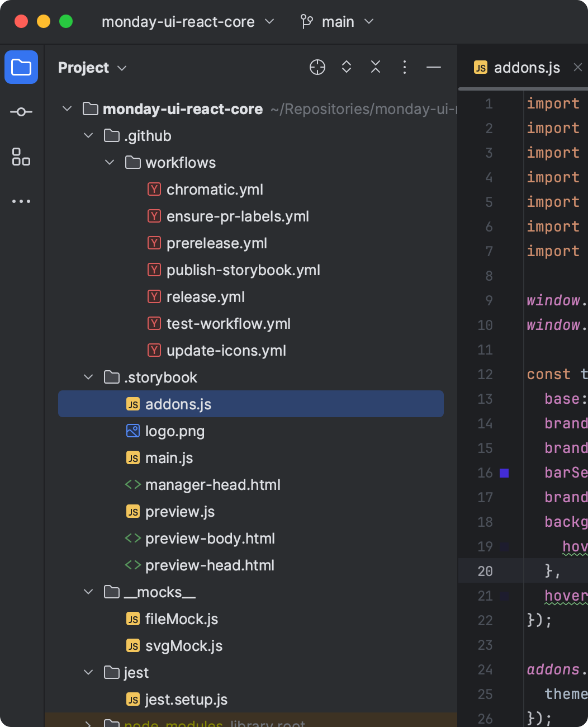Open the Structure tool window icon
This screenshot has height=727, width=588.
click(x=21, y=157)
